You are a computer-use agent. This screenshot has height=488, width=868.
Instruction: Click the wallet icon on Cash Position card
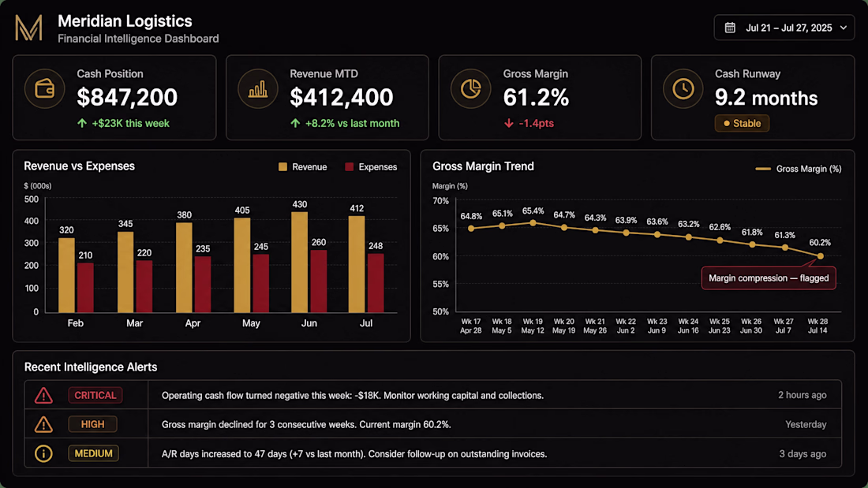[x=45, y=88]
